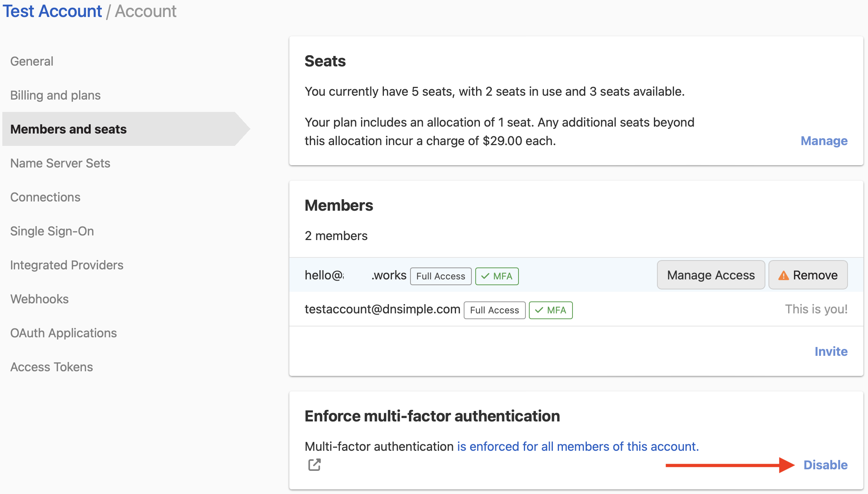Viewport: 868px width, 494px height.
Task: Open Single Sign-On settings
Action: click(52, 231)
